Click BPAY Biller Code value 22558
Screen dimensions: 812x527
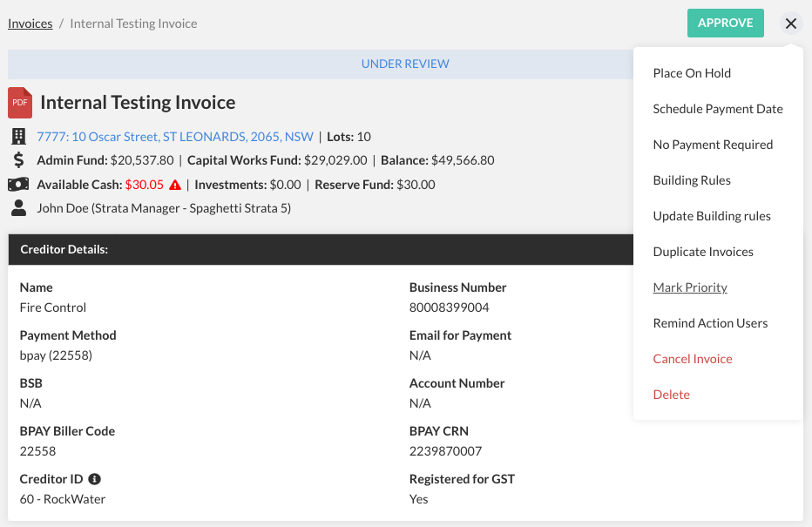(37, 451)
